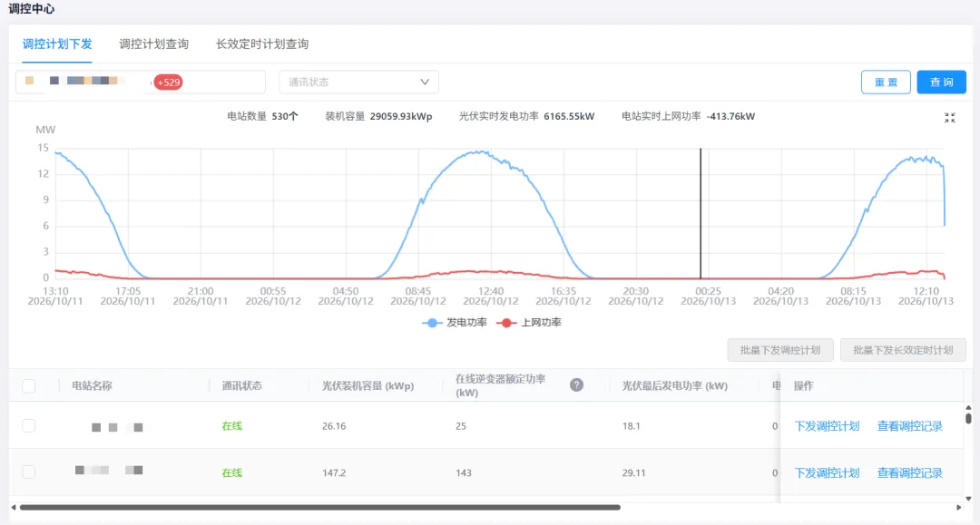Click the horizontal table scrollbar

pos(320,508)
